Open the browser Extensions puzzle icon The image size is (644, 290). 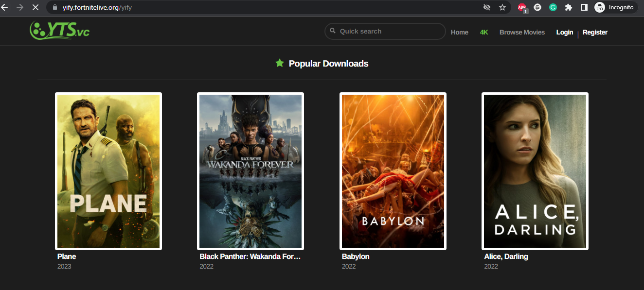coord(568,7)
